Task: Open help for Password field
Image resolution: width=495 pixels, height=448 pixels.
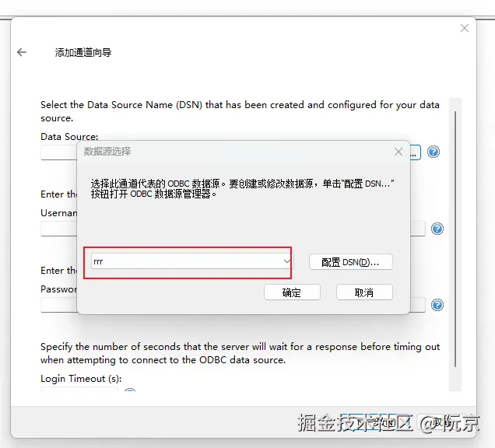Action: tap(437, 305)
